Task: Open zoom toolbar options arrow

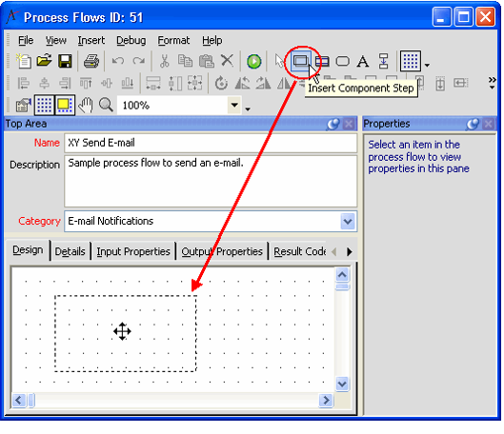Action: [x=248, y=109]
